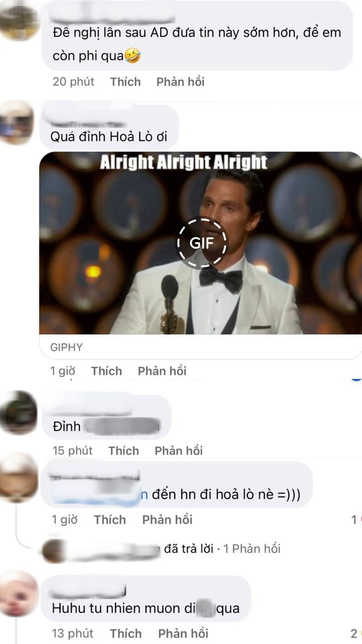
Task: Reply to đến hn đi hoả lò comment
Action: pos(167,519)
